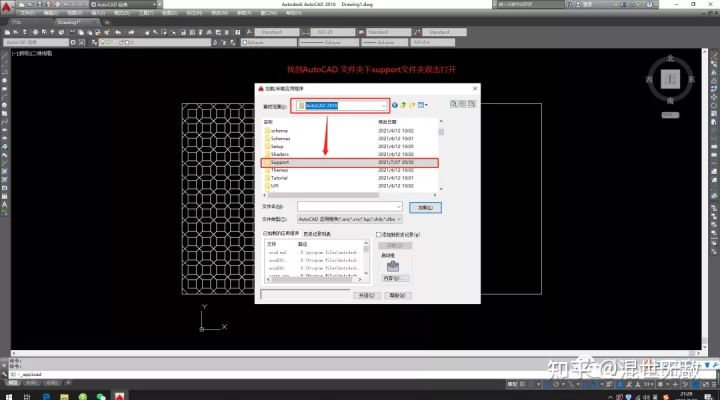The height and width of the screenshot is (400, 720).
Task: Select the Tutorial folder
Action: 280,177
